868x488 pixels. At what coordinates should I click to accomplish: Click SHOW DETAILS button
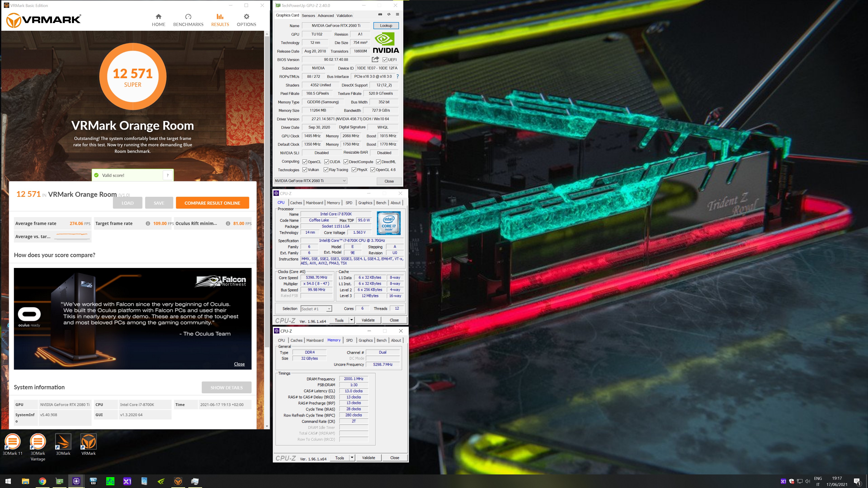[x=226, y=388]
